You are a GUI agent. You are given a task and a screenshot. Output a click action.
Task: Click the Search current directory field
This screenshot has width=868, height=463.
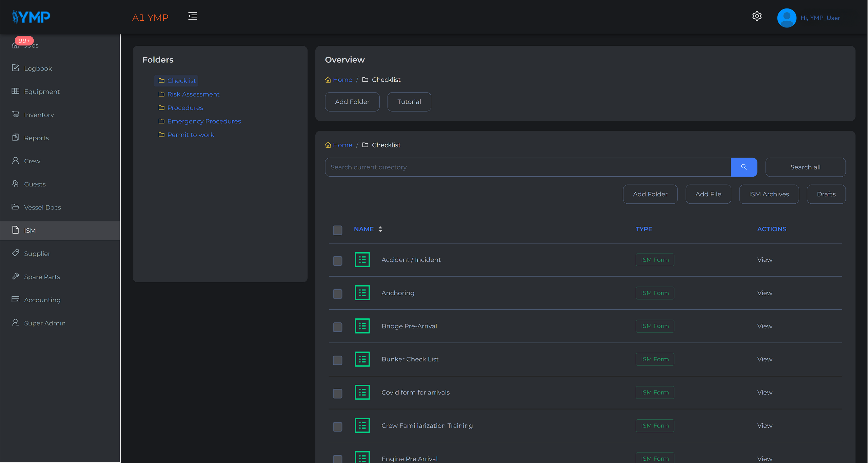coord(528,167)
